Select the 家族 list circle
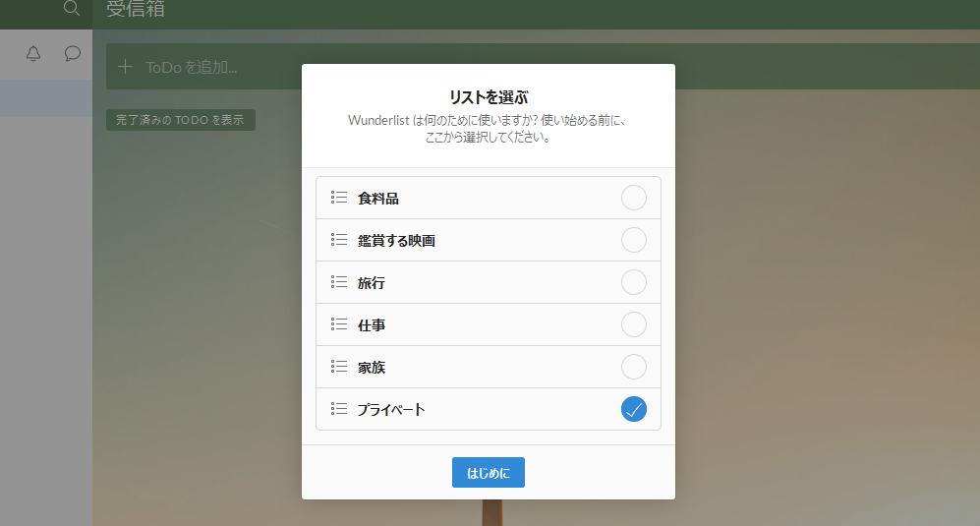980x526 pixels. point(634,367)
